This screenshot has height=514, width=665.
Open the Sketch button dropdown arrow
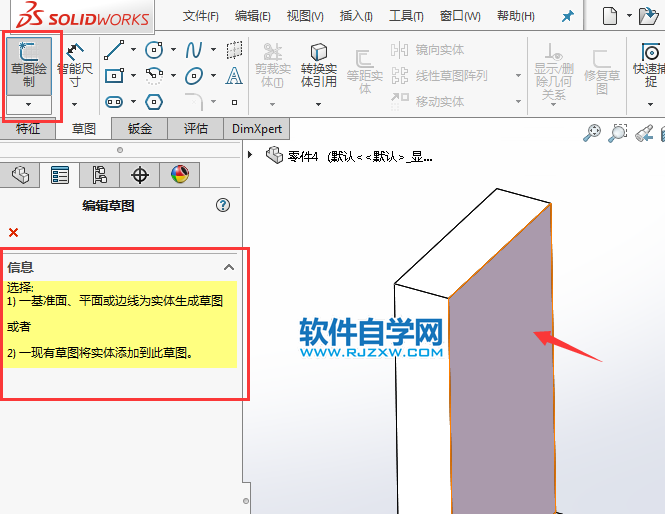(x=29, y=104)
